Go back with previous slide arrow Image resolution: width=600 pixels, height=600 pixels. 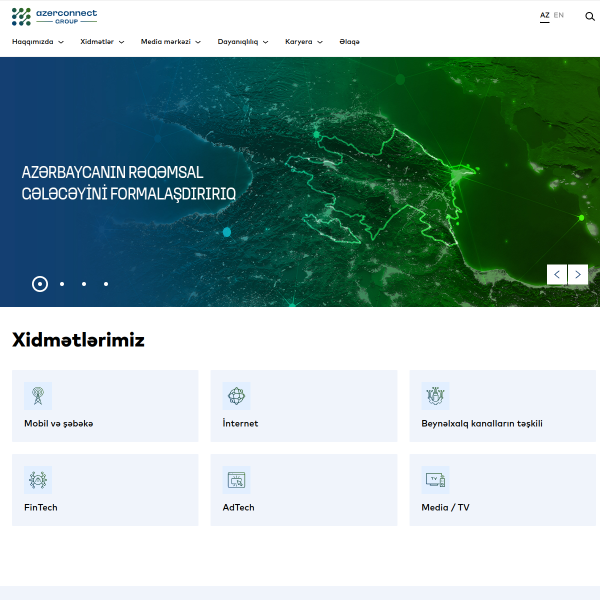coord(557,274)
